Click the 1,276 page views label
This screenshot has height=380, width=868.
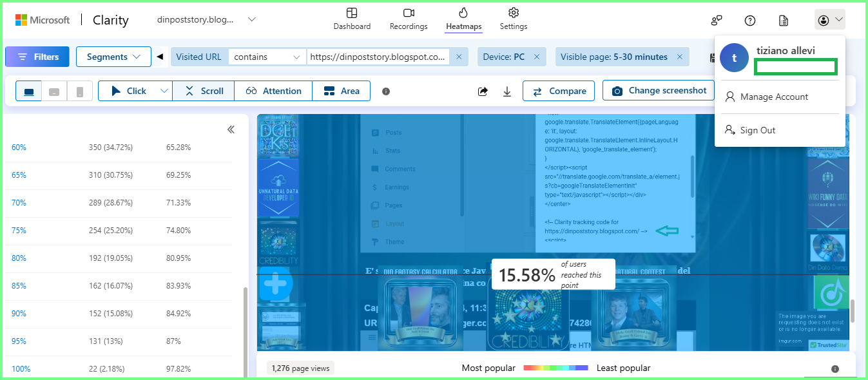300,368
